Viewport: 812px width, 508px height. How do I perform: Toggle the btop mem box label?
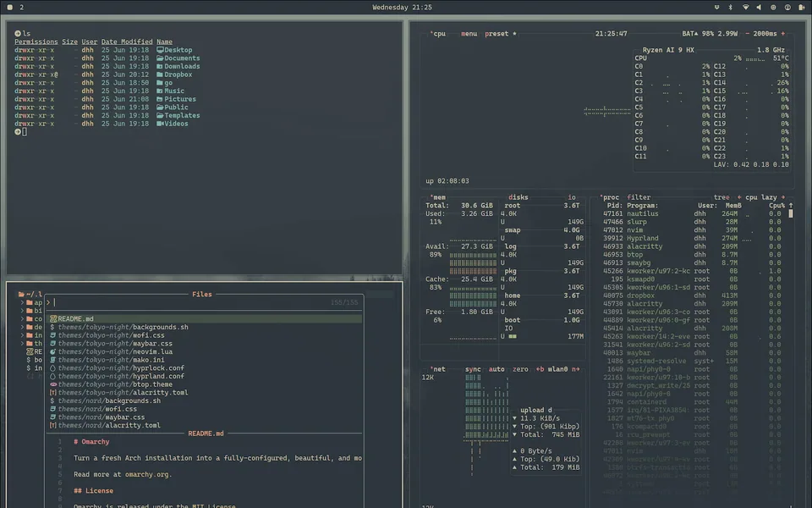[438, 197]
